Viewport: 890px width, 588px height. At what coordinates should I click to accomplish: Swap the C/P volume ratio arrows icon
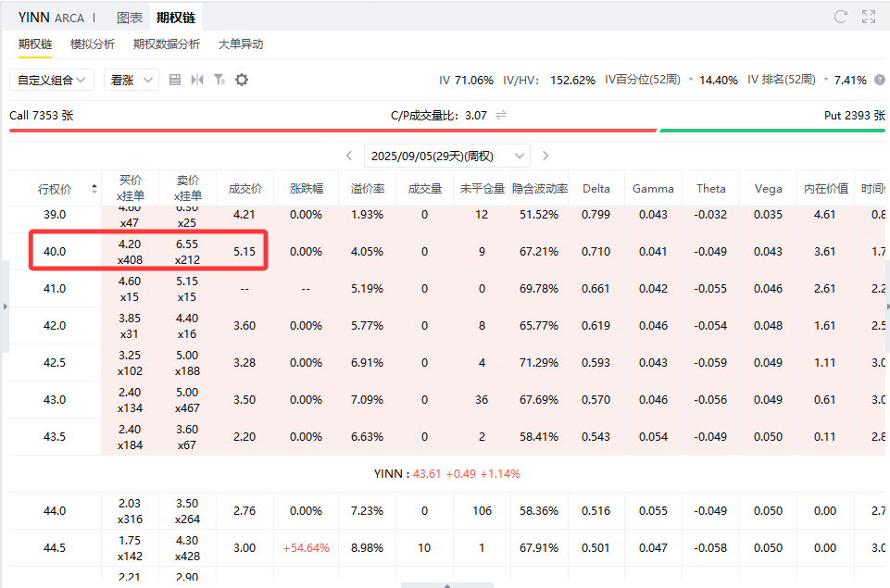pos(501,115)
